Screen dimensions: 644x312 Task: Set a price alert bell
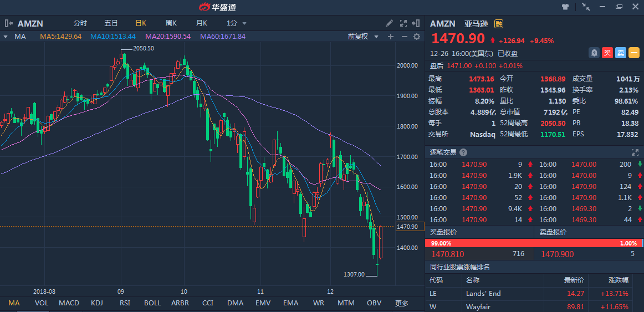[x=594, y=53]
